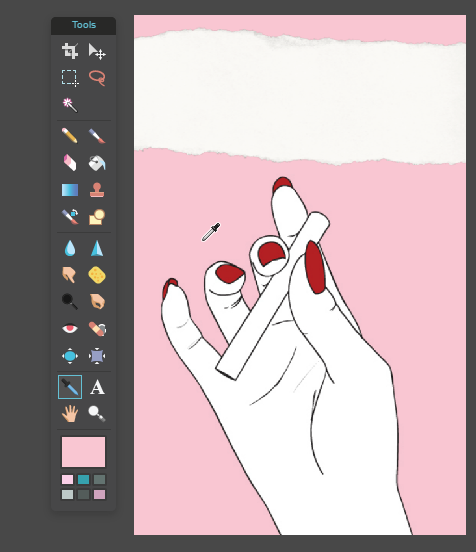Select the Sponge tool
This screenshot has height=552, width=476.
click(97, 275)
